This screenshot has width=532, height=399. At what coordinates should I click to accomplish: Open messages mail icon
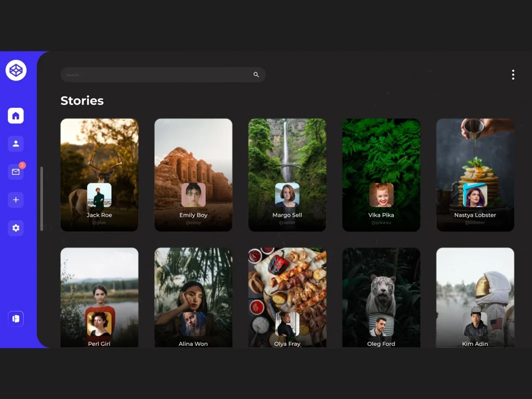pos(15,172)
